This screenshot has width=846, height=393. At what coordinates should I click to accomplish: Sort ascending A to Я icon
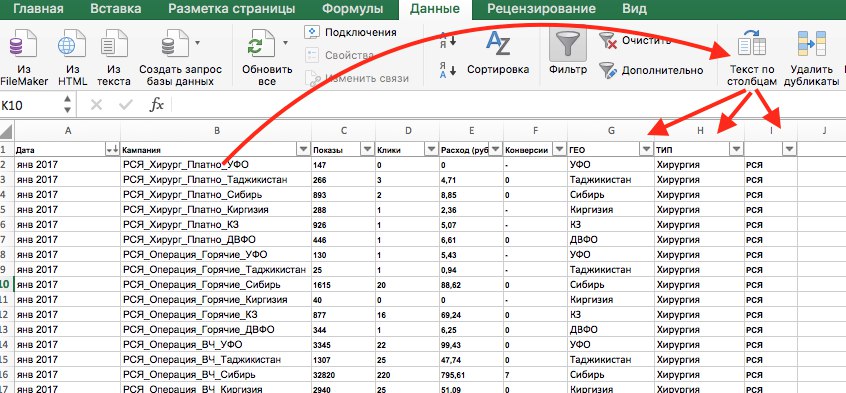[448, 39]
